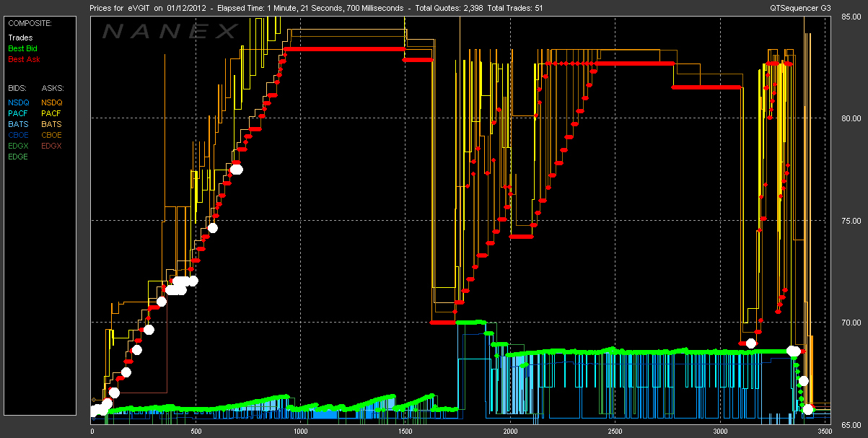Click the BIDS: column heading

tap(17, 87)
